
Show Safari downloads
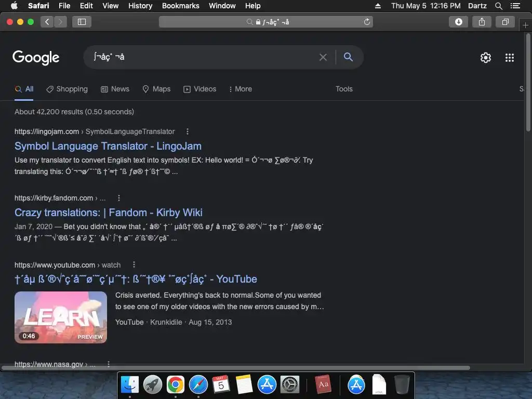458,22
